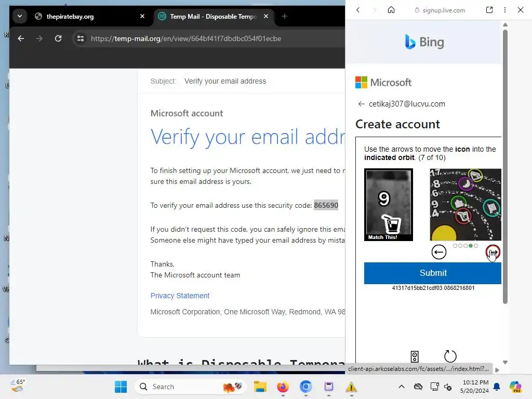Move the captcha icon with left arrow

(438, 252)
